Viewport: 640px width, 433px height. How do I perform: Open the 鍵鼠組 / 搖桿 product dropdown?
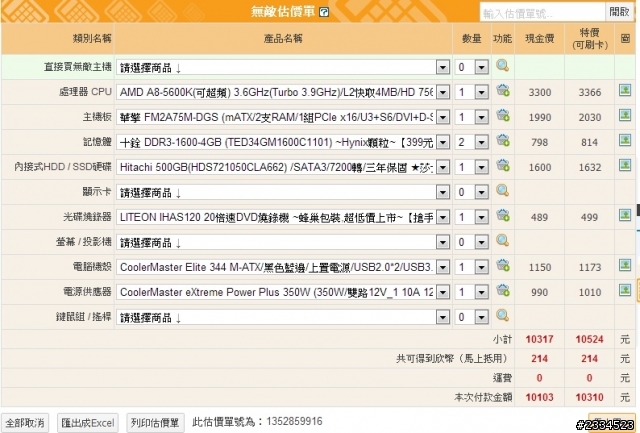pos(283,318)
